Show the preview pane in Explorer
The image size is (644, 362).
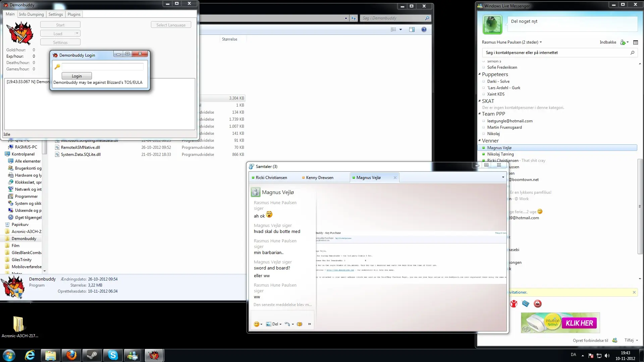click(x=412, y=29)
